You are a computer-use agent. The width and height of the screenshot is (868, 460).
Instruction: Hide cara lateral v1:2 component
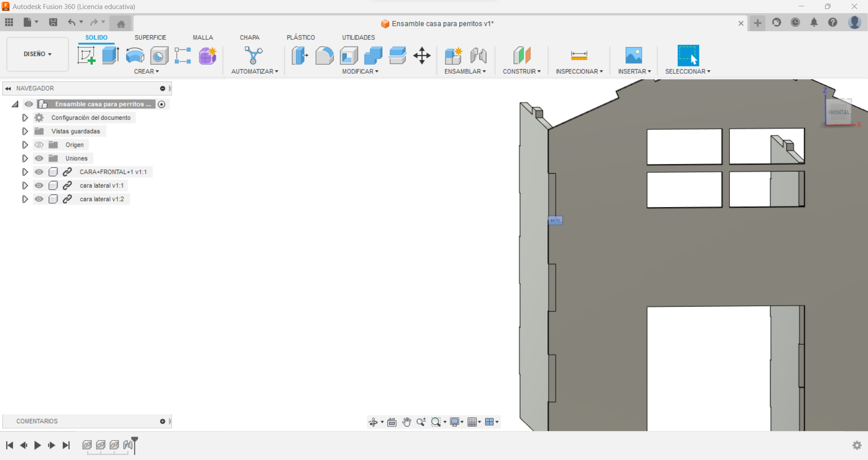pos(39,199)
